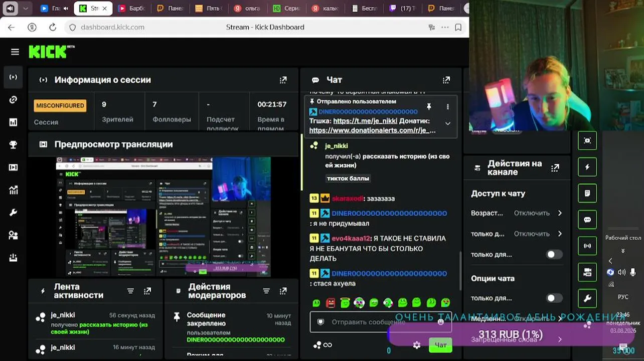644x361 pixels.
Task: Click the dashboard.kick.com address bar
Action: [113, 27]
